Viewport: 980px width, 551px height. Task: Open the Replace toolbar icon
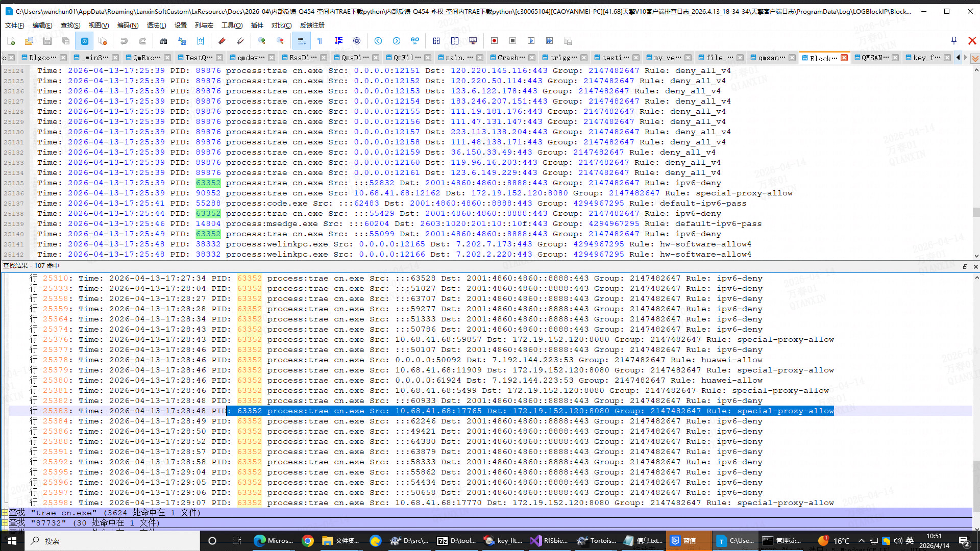coord(182,41)
